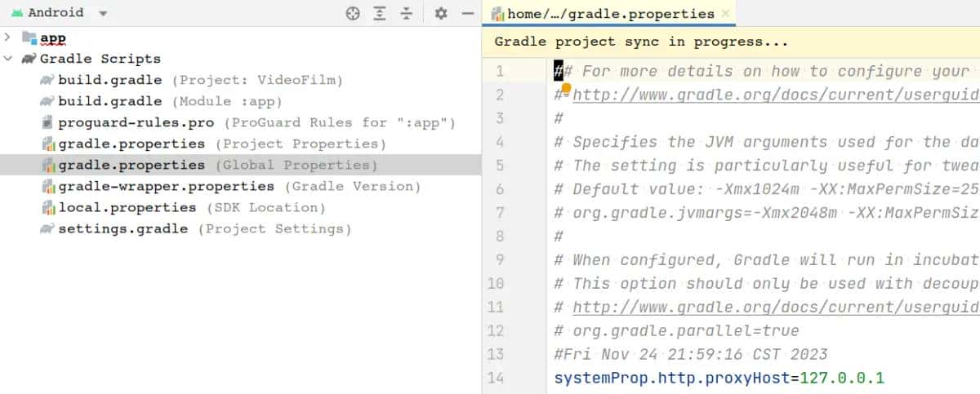
Task: Expand all project tree nodes
Action: click(380, 13)
